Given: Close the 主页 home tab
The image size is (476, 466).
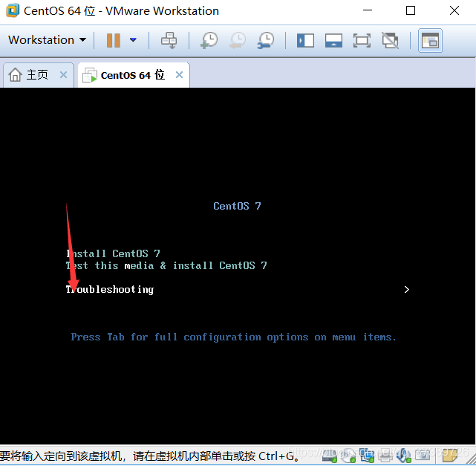Looking at the screenshot, I should tap(63, 75).
